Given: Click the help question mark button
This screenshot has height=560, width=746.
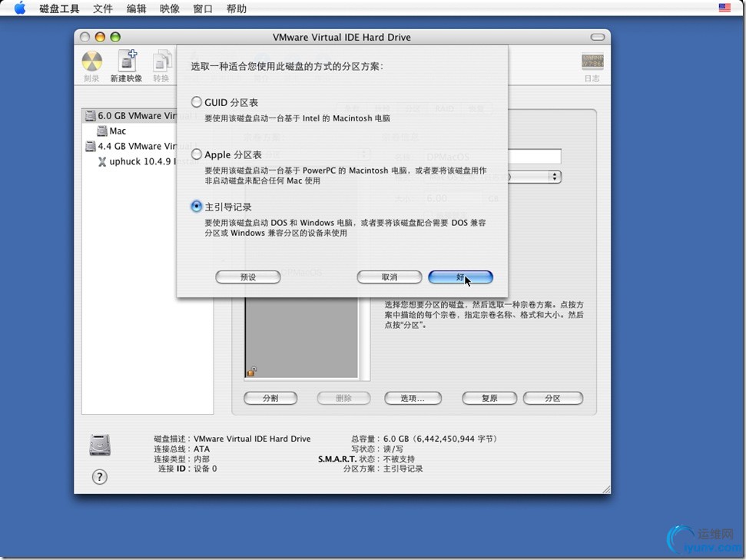Looking at the screenshot, I should pos(99,477).
